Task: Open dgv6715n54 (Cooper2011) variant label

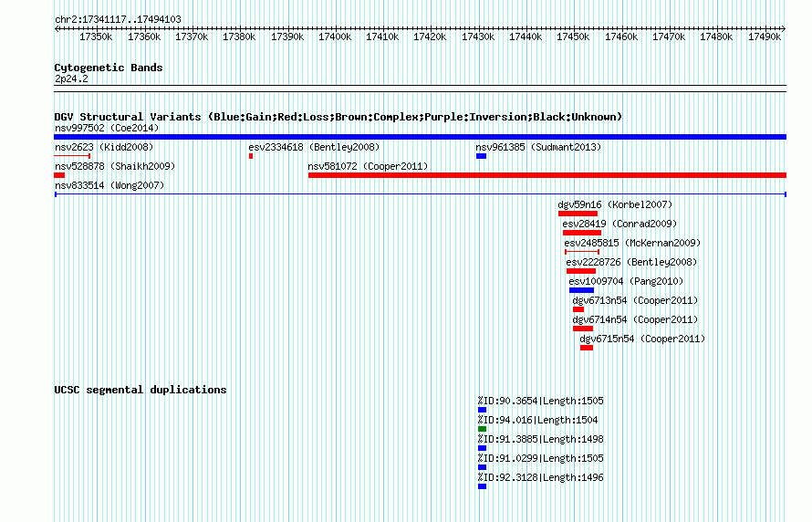Action: (642, 339)
